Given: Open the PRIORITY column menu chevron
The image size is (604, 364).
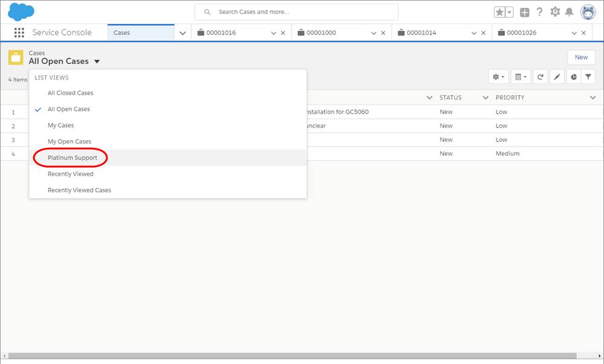Looking at the screenshot, I should (x=593, y=98).
